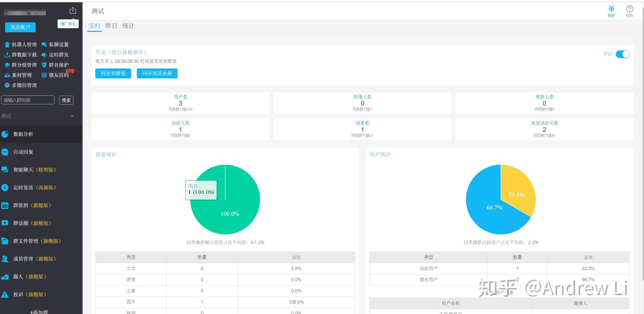Click the 新增人数 statistic card
The image size is (644, 314).
[362, 103]
